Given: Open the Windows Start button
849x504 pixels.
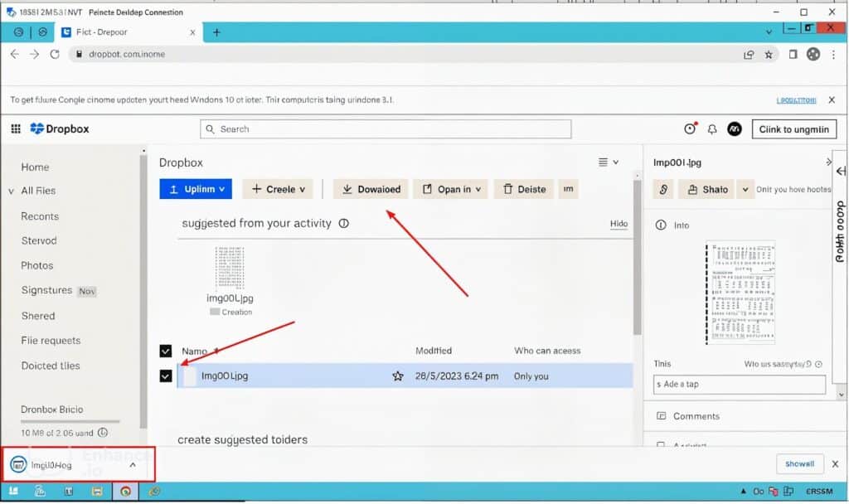Looking at the screenshot, I should click(13, 492).
